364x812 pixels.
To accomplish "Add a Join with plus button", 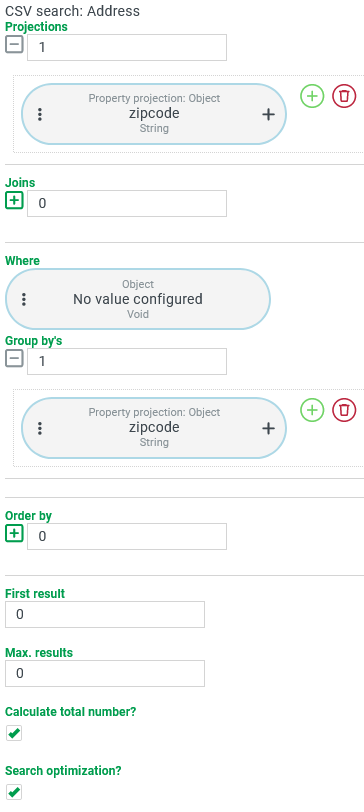I will pos(14,200).
